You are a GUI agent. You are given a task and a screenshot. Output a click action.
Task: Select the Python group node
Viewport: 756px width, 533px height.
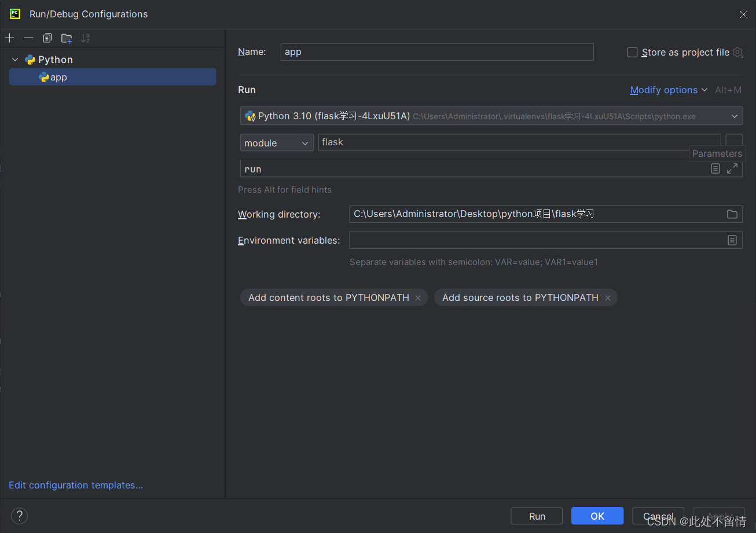point(56,60)
